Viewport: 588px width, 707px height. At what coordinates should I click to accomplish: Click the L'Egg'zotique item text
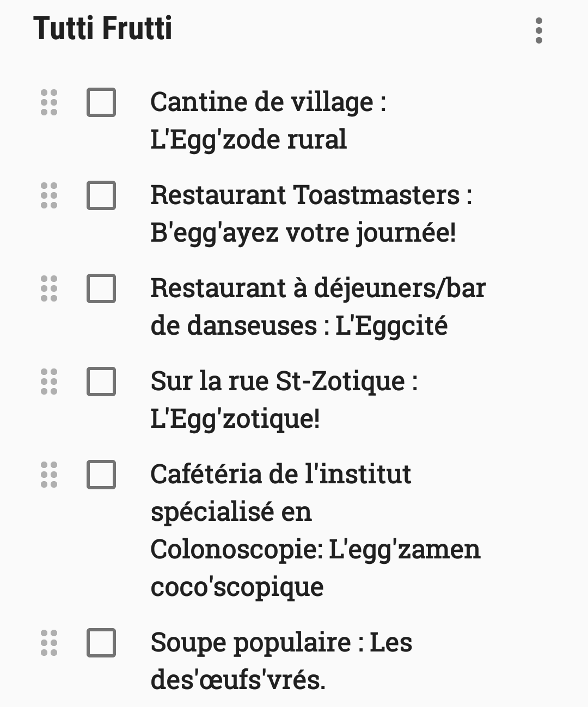pyautogui.click(x=284, y=399)
